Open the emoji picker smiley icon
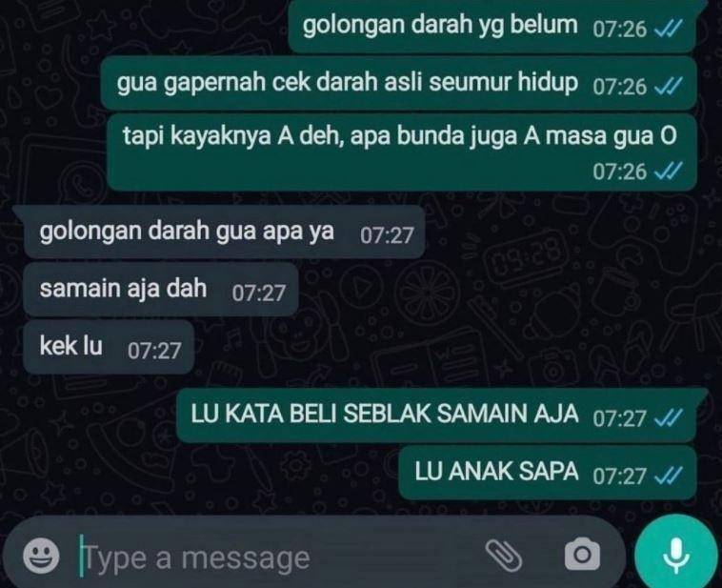 (42, 557)
